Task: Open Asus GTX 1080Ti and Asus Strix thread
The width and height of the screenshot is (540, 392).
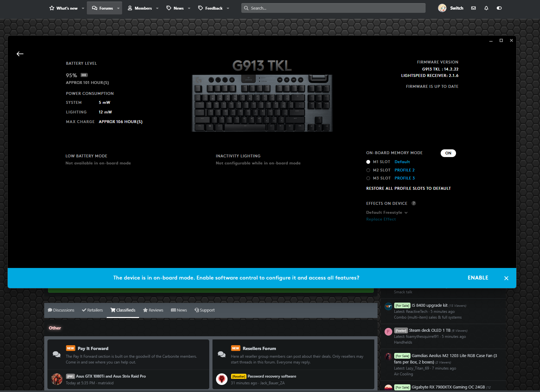Action: point(111,376)
